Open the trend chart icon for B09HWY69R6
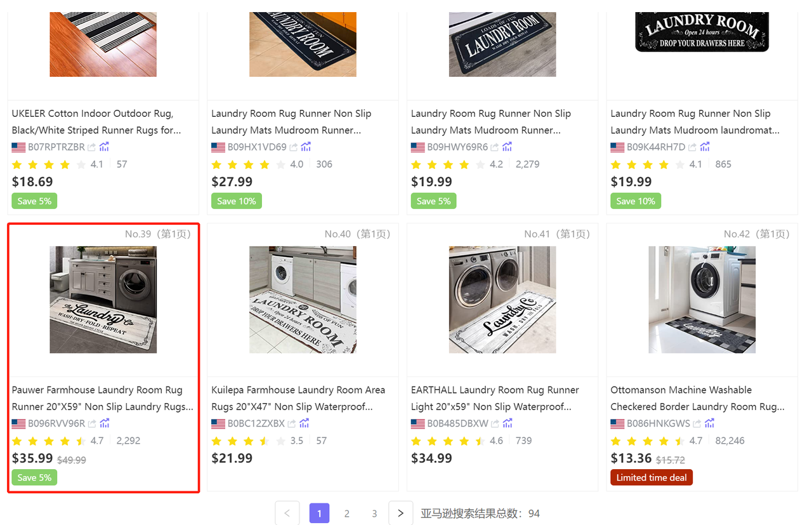The image size is (812, 525). click(507, 147)
